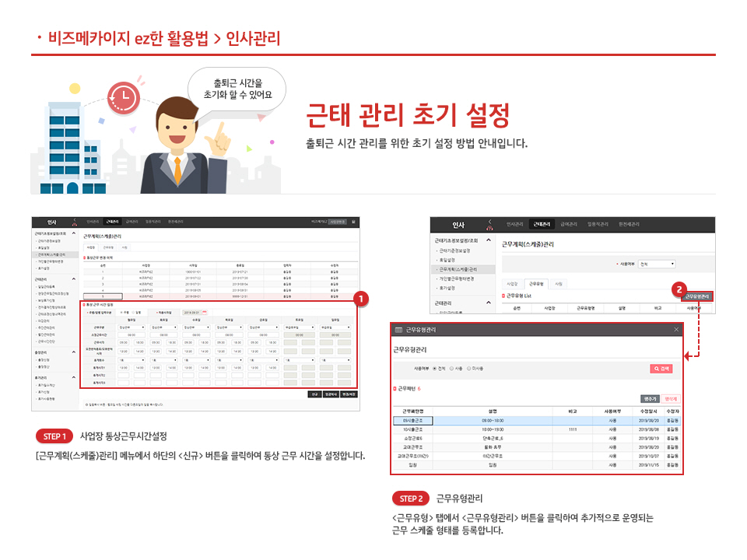Image resolution: width=747 pixels, height=560 pixels.
Task: Open the 사용여부 dropdown in Step 2 window
Action: [x=657, y=264]
